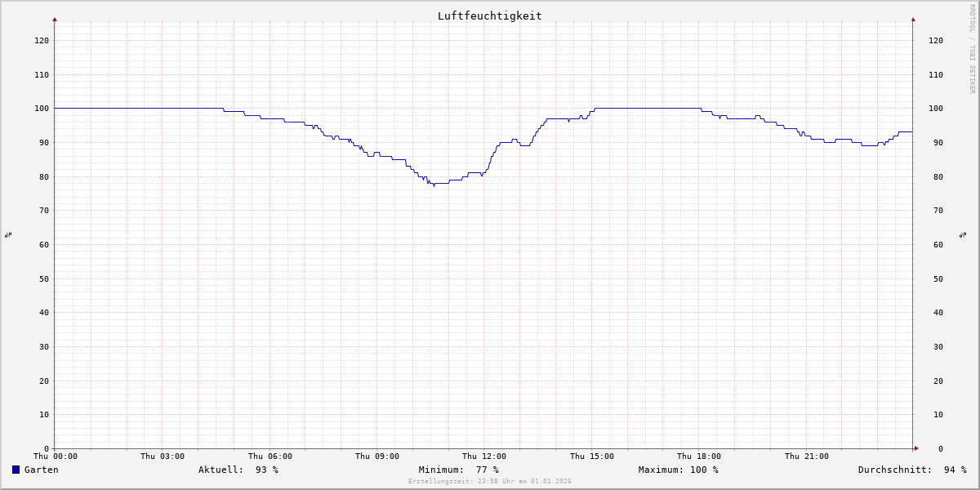
Task: Click the red arrowhead atop right Y-axis
Action: [913, 19]
